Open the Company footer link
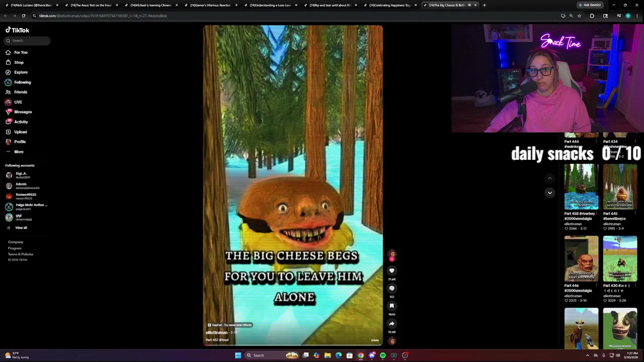 [x=16, y=242]
